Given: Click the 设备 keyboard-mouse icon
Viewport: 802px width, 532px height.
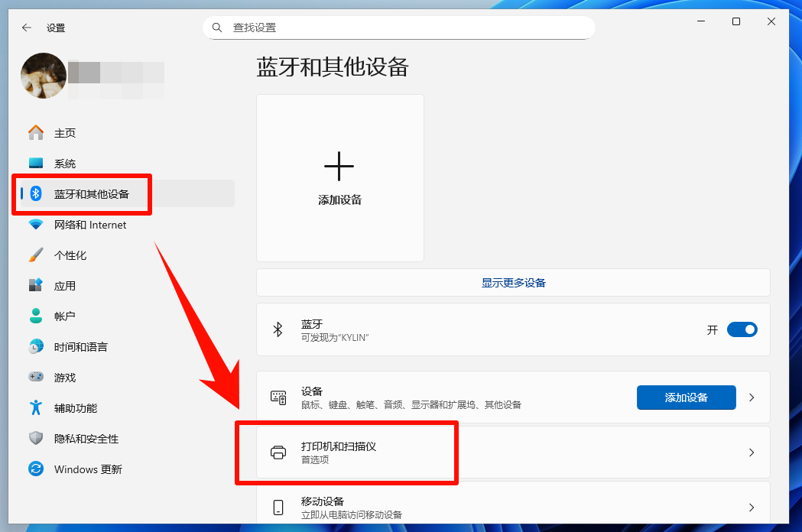Looking at the screenshot, I should [x=278, y=397].
